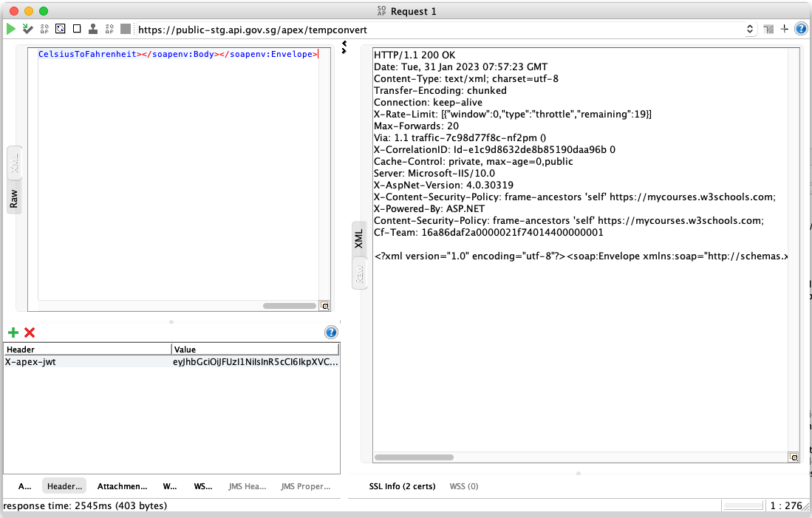Open headers help blue question icon
Viewport: 812px width, 518px height.
pos(331,333)
